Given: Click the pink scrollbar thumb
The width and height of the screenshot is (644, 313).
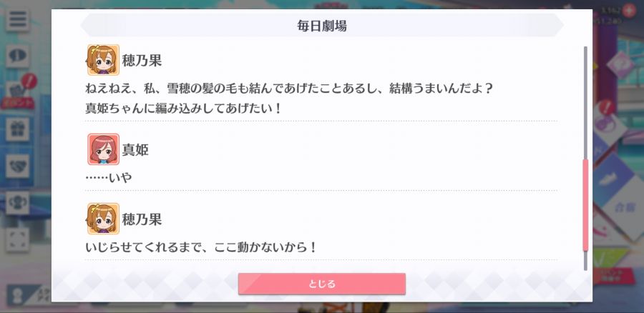Looking at the screenshot, I should [x=585, y=205].
